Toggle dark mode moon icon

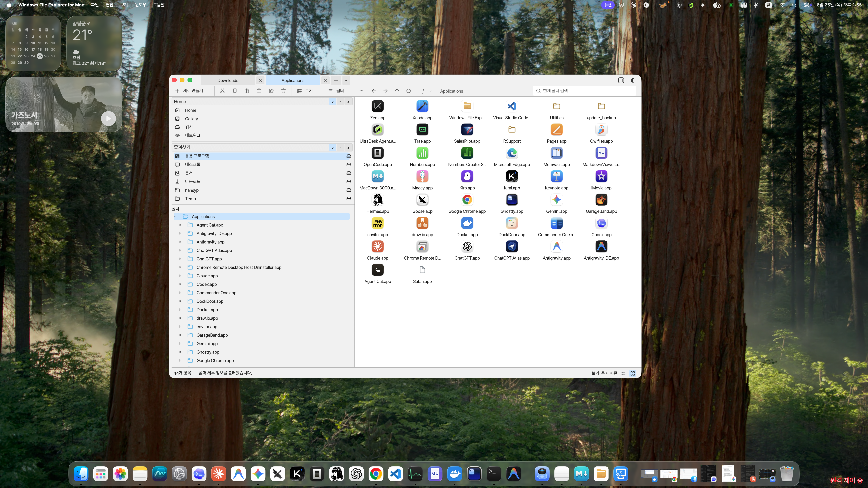pos(633,80)
